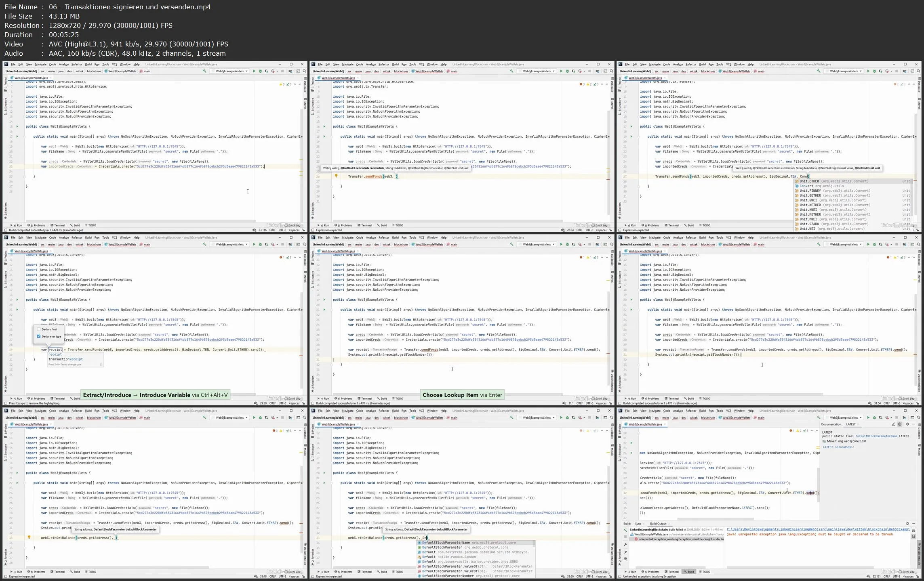
Task: Click the wrench icon in the Build tool window sidebar
Action: (625, 545)
